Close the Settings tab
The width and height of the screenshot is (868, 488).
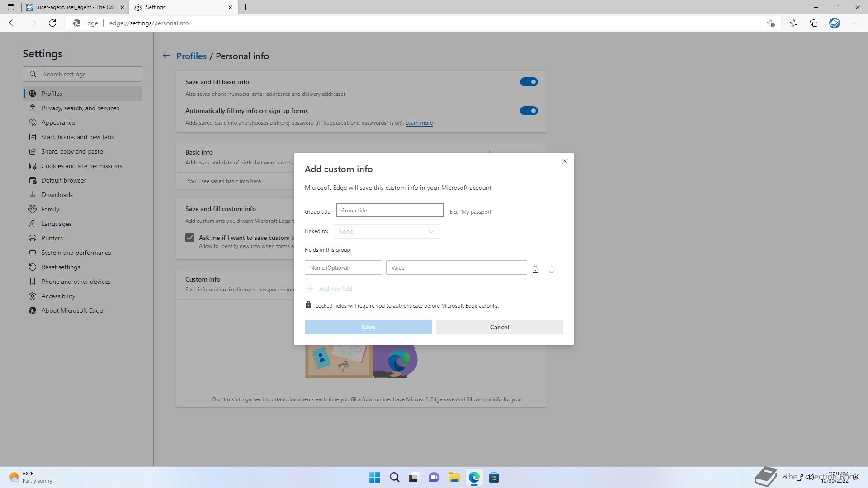(230, 7)
